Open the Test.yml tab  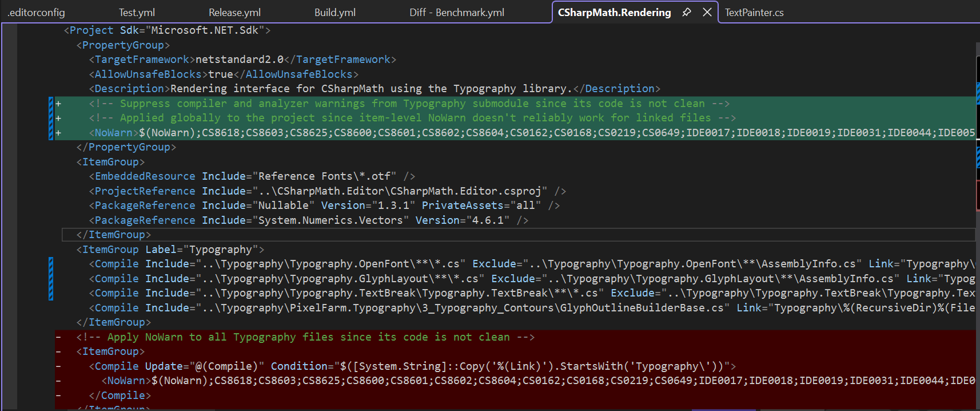(x=137, y=13)
